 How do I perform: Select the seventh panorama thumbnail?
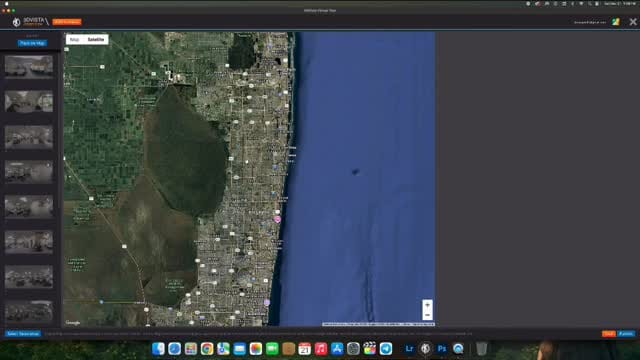pyautogui.click(x=29, y=277)
